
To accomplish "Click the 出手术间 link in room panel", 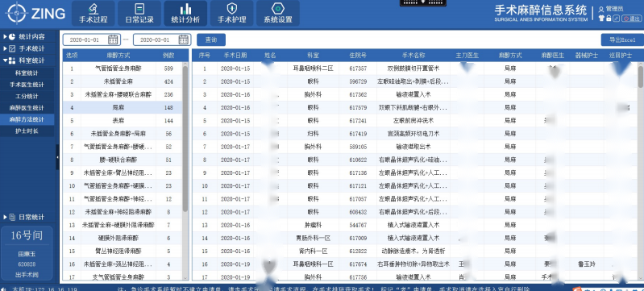I will (27, 275).
